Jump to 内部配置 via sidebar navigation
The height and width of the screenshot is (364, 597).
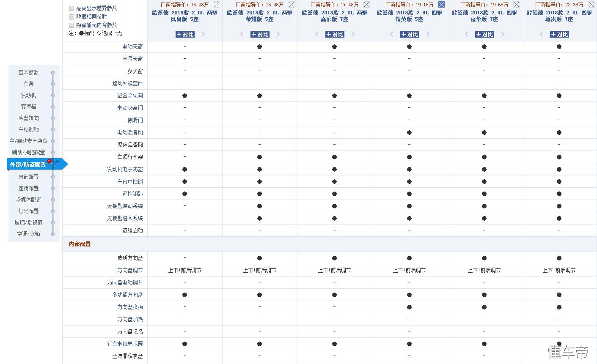(x=28, y=177)
